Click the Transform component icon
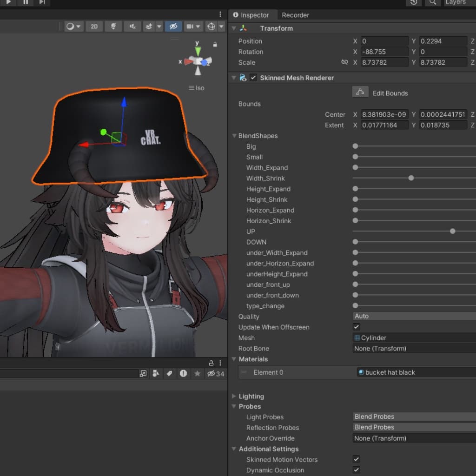476x476 pixels. pos(243,28)
